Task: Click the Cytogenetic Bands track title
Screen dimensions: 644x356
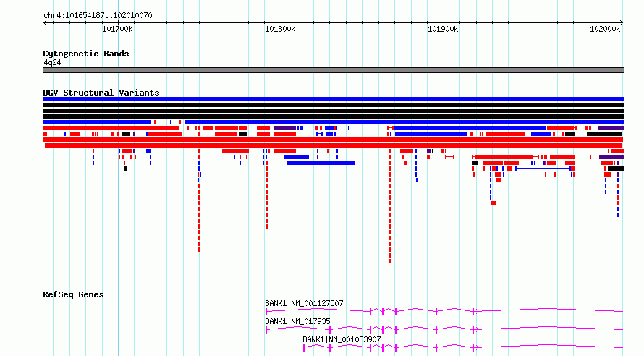Action: [86, 54]
